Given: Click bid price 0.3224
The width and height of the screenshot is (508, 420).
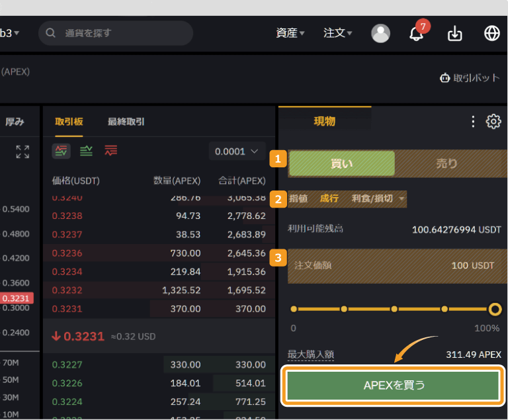Looking at the screenshot, I should [67, 401].
